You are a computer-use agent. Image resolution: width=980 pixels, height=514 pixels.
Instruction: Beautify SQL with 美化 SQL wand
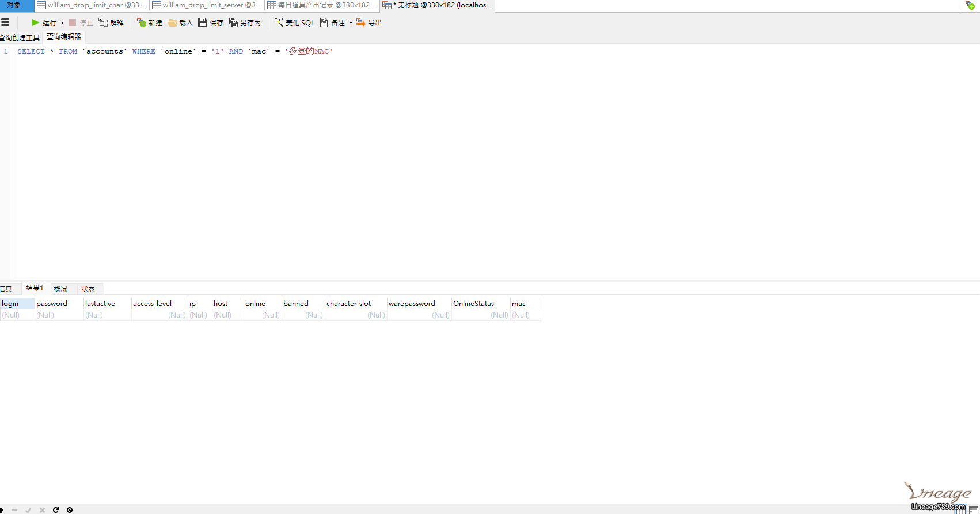[x=294, y=22]
